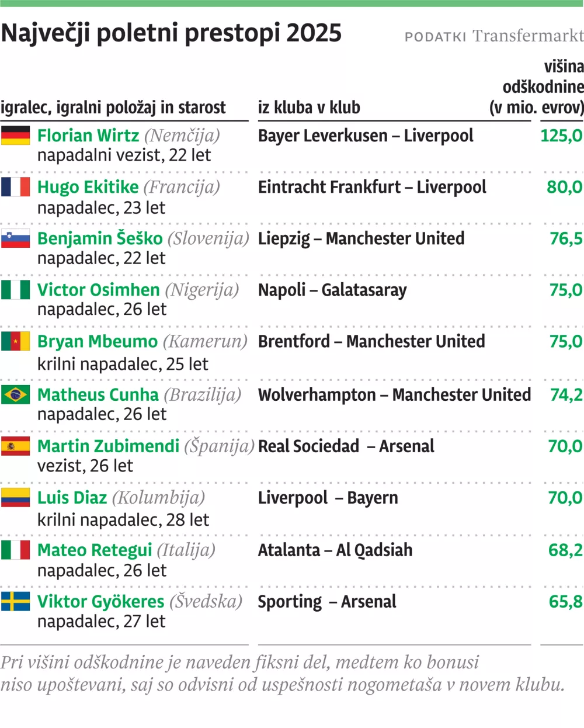Click the Transfermarkt source label

coord(527,36)
